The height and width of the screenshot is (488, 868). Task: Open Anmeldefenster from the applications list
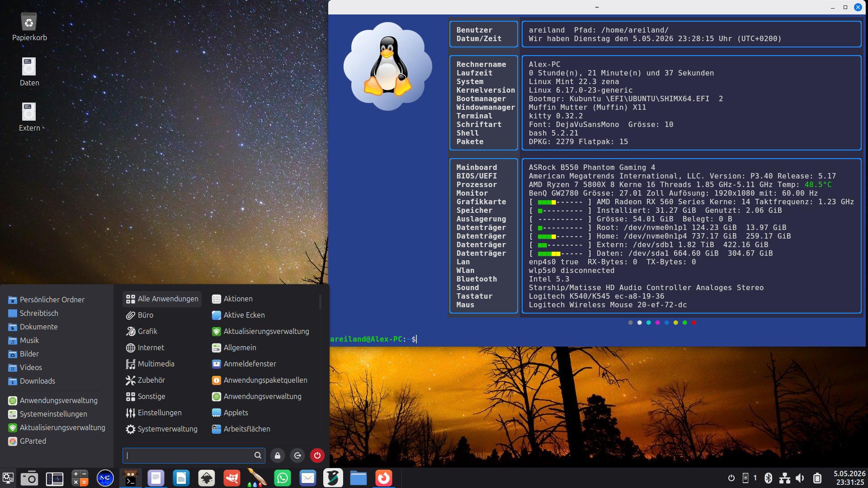[x=262, y=364]
